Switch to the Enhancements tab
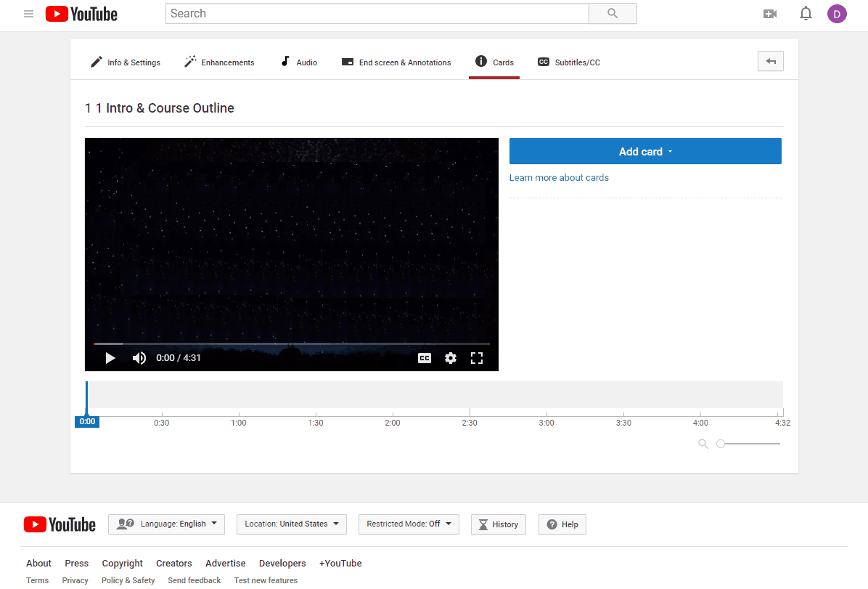The image size is (868, 589). (x=219, y=62)
